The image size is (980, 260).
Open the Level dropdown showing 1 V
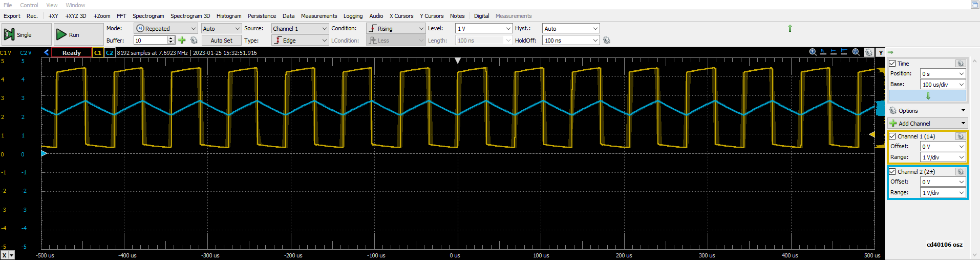(484, 29)
